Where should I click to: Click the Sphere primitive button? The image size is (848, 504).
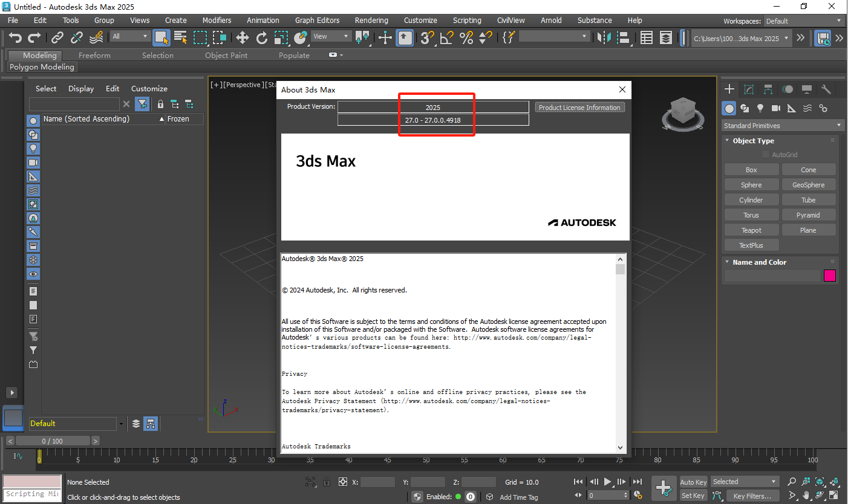(x=751, y=185)
